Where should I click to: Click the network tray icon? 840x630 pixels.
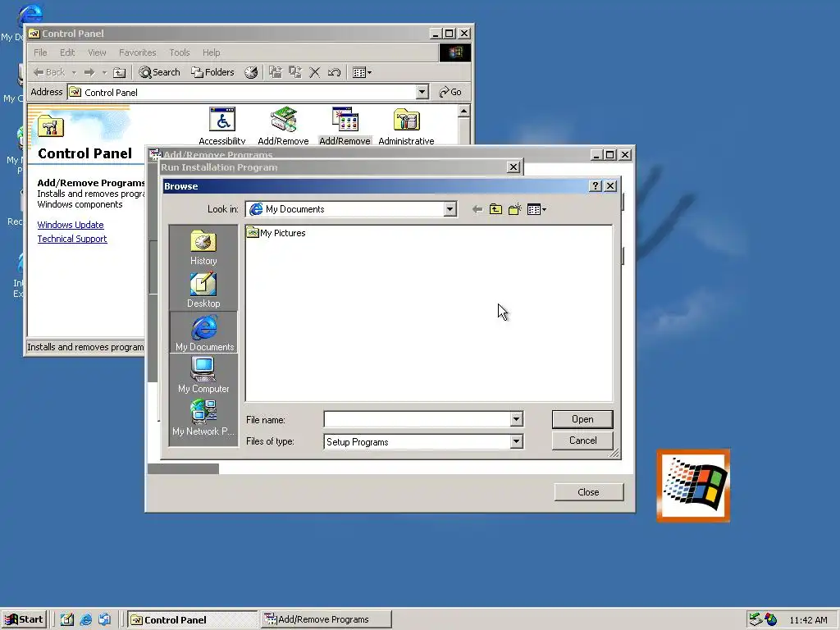[756, 620]
